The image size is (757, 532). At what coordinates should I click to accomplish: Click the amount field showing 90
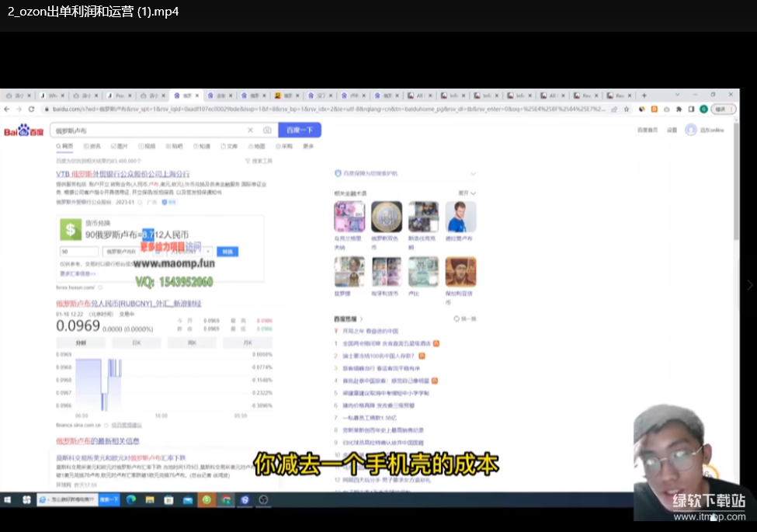[79, 252]
